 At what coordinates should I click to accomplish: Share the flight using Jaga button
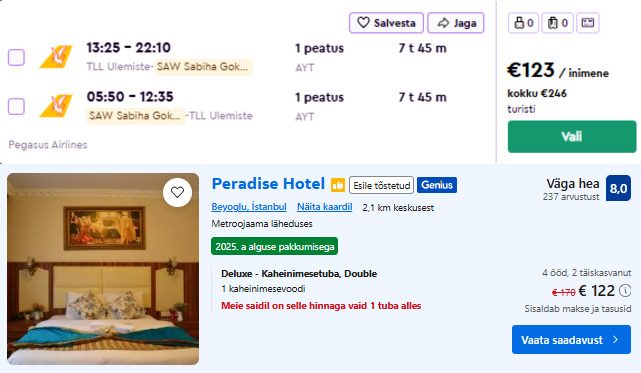(x=456, y=23)
